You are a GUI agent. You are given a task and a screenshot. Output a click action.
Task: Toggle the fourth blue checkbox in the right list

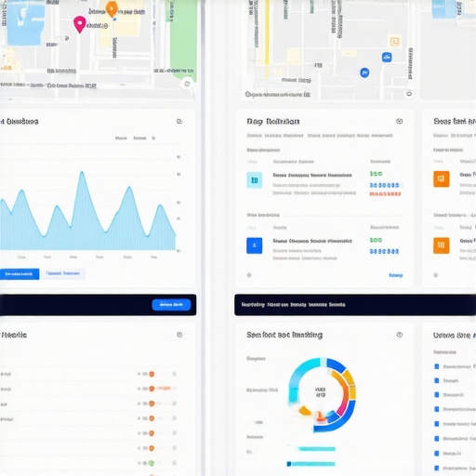(437, 409)
